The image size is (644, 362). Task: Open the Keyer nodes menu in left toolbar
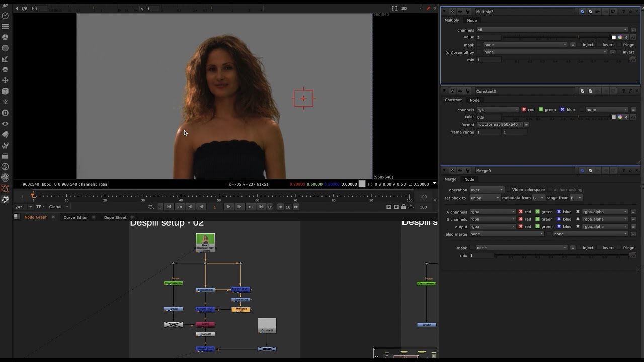(6, 59)
